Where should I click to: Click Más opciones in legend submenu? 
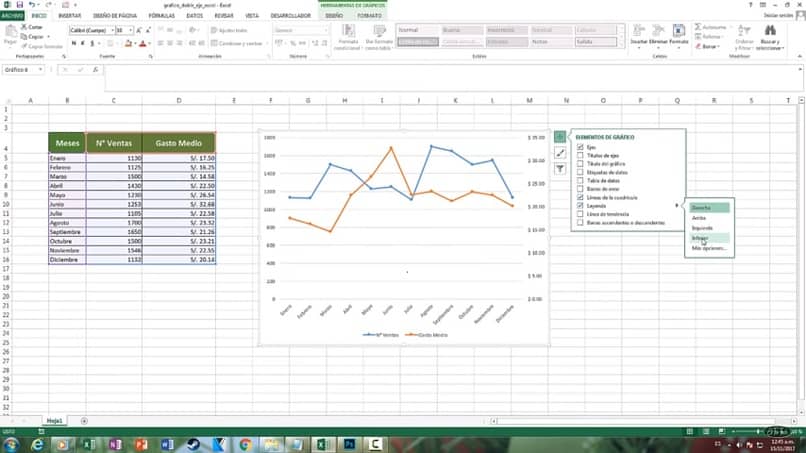click(709, 248)
